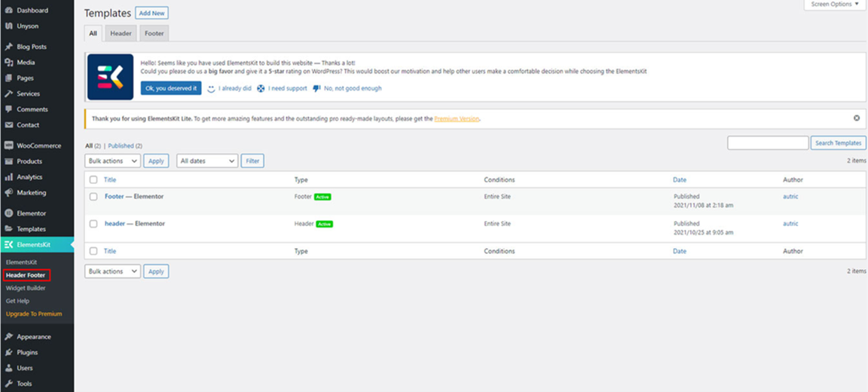Sort by Title column header

tap(110, 180)
